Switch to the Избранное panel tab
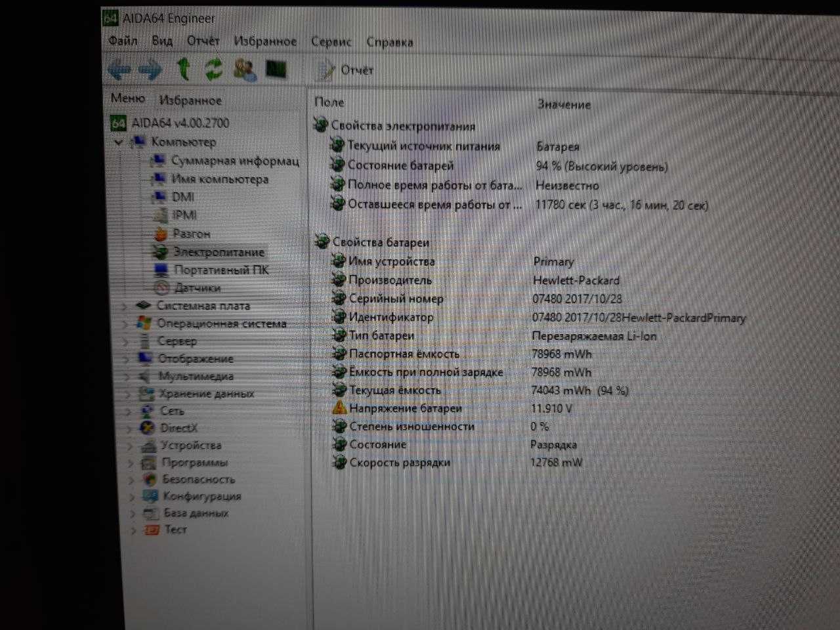The width and height of the screenshot is (840, 630). [190, 100]
